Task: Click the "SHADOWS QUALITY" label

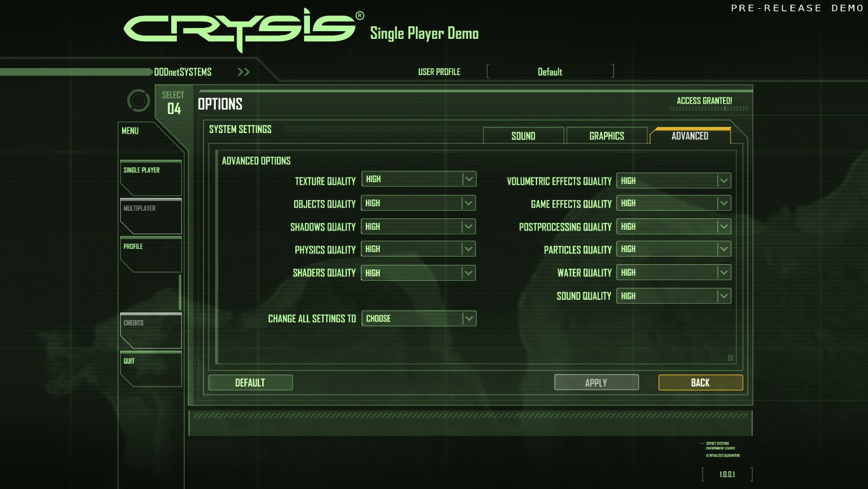Action: tap(323, 227)
